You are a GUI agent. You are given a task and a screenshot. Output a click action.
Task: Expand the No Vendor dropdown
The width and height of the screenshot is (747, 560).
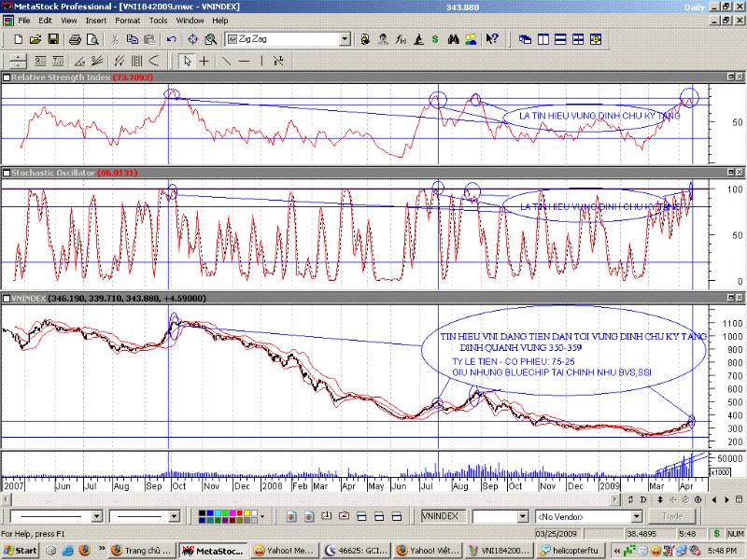tap(637, 516)
